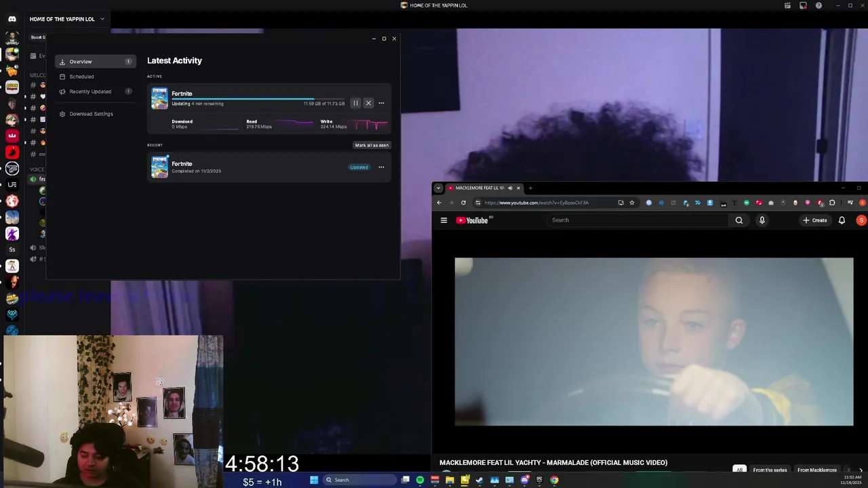Start YouTube voice search with microphone
868x488 pixels.
[x=762, y=220]
